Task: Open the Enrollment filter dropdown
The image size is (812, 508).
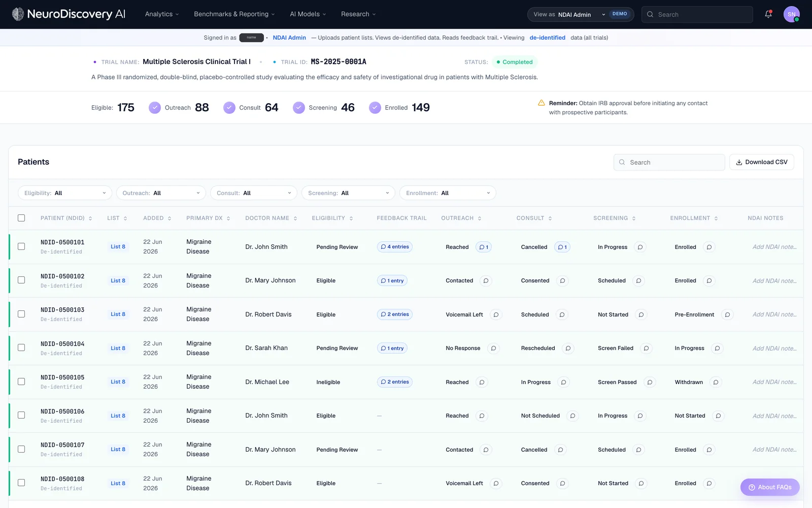Action: (448, 193)
